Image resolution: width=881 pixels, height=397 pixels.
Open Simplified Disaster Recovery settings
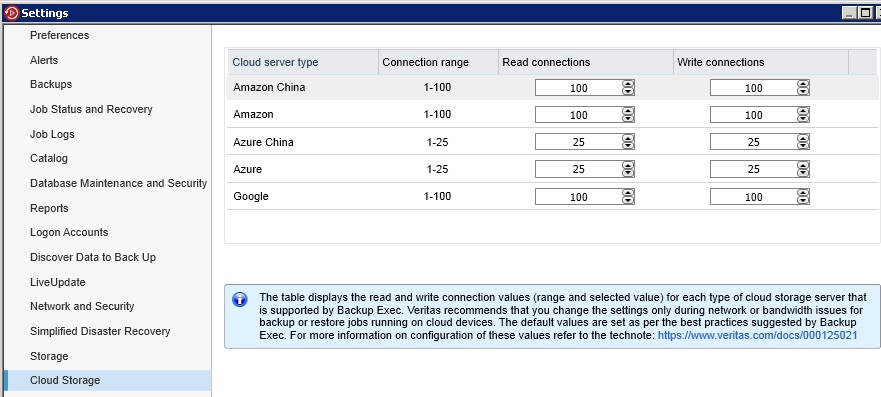pos(100,331)
